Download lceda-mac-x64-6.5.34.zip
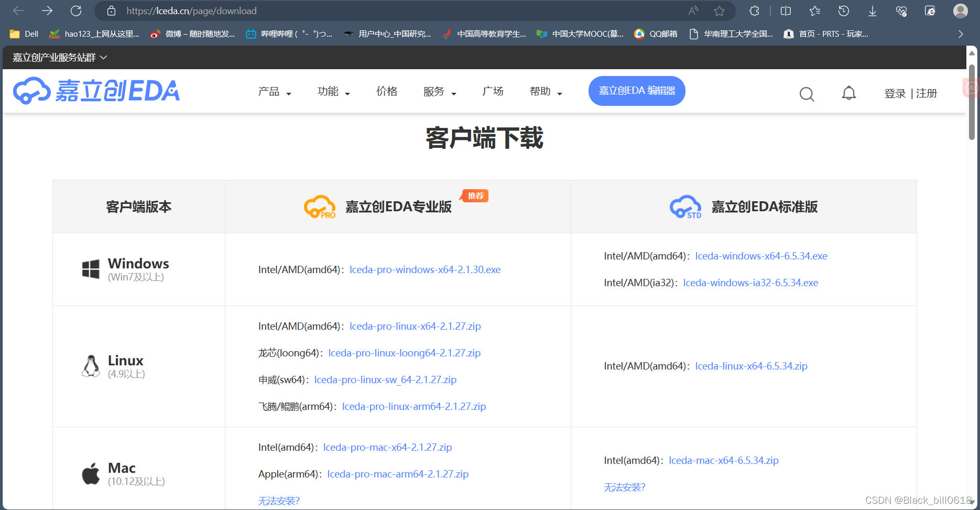The height and width of the screenshot is (510, 980). click(x=723, y=460)
